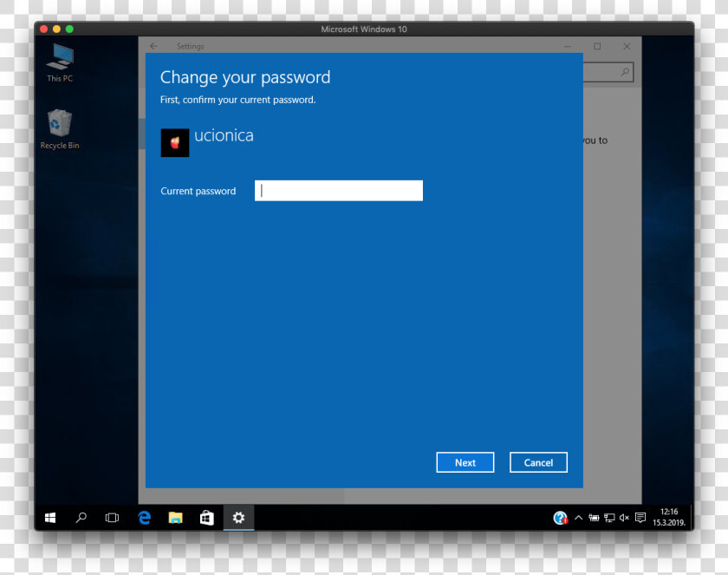Open File Explorer from taskbar
This screenshot has width=728, height=575.
pos(175,518)
